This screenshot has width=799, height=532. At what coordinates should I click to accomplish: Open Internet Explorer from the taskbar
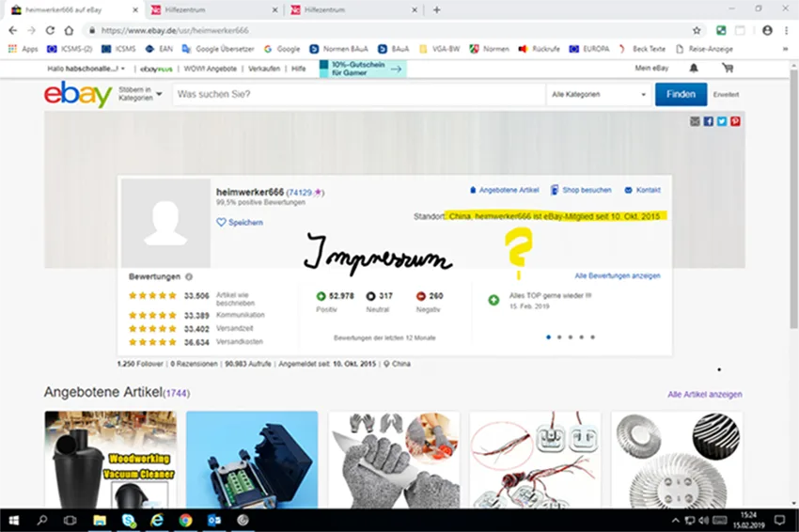pos(157,521)
